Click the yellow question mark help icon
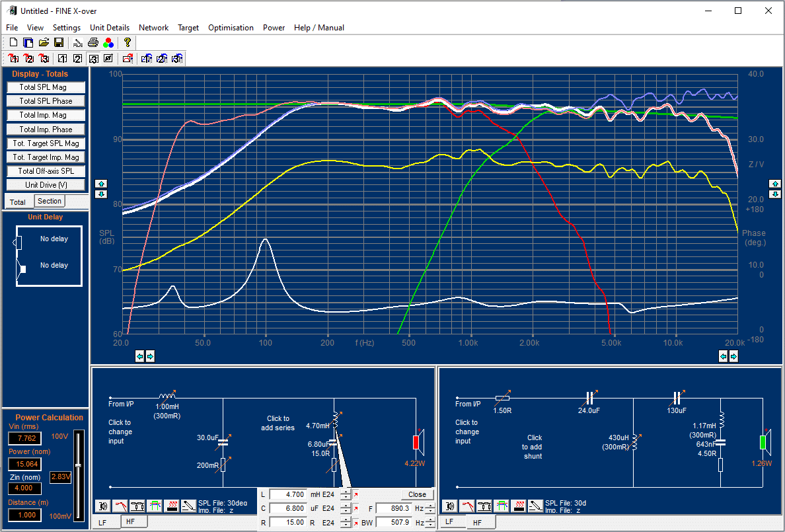 tap(128, 42)
